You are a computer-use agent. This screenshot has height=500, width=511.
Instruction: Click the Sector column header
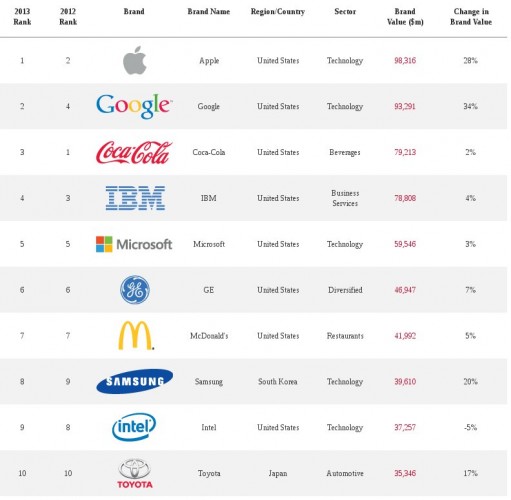(x=345, y=12)
